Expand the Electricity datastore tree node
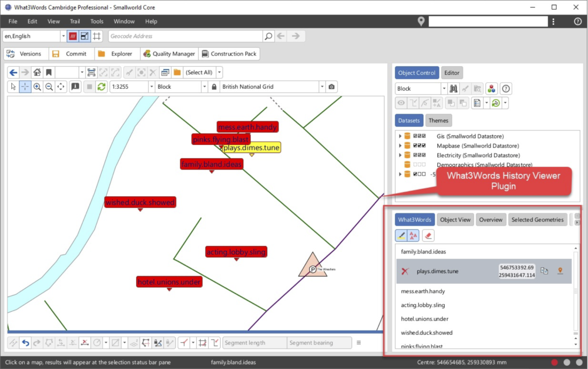Screen dimensions: 588x369 [400, 155]
